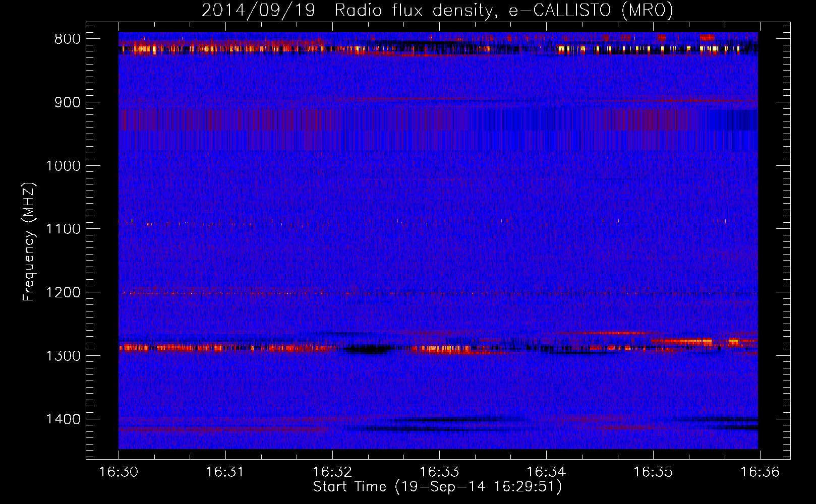Click the 900 frequency tick label

[x=67, y=102]
